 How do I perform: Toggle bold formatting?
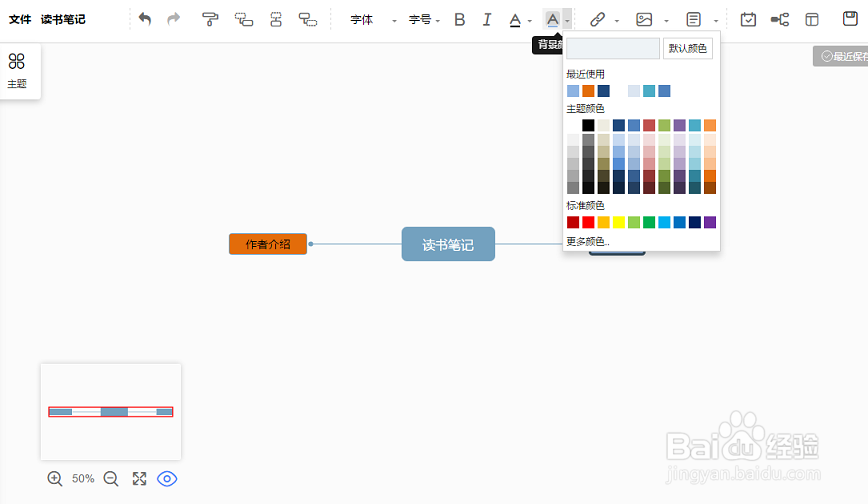(459, 19)
